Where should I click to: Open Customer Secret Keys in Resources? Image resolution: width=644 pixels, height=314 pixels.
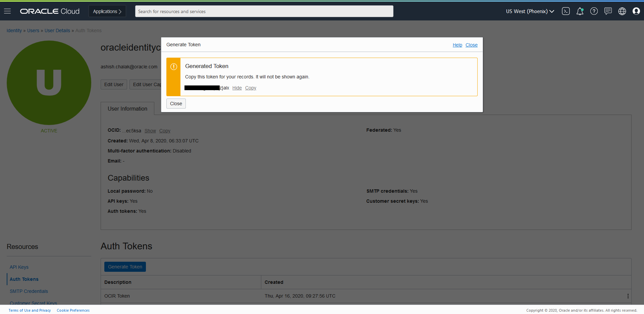point(33,303)
